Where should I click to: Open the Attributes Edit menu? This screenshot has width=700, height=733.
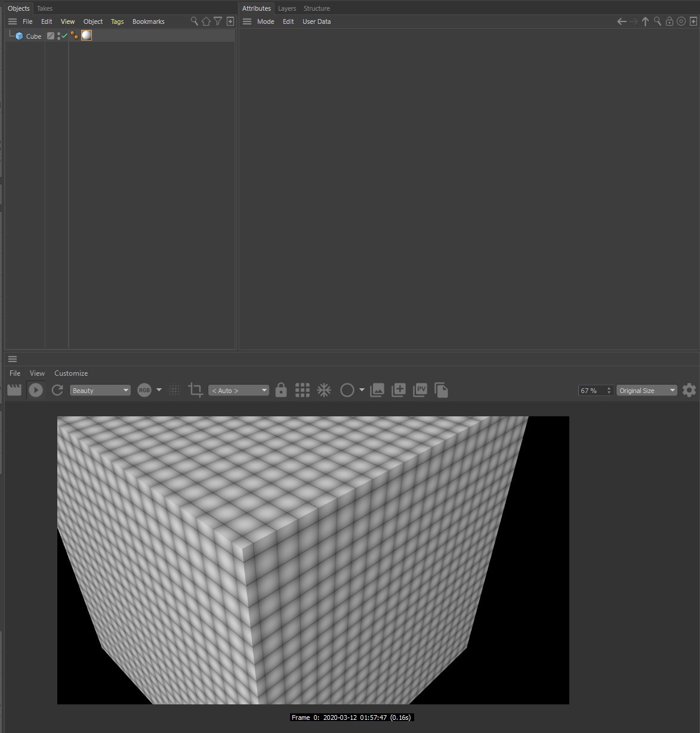click(288, 21)
